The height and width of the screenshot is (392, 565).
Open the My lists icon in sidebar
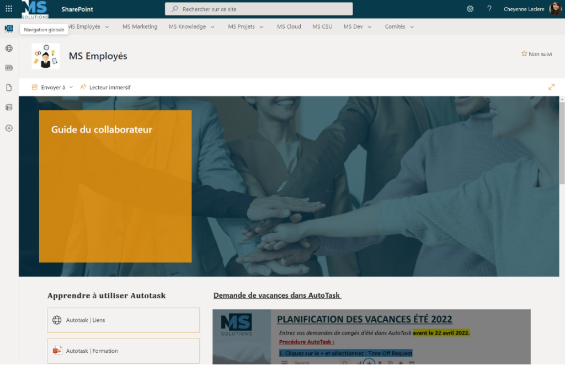(9, 108)
